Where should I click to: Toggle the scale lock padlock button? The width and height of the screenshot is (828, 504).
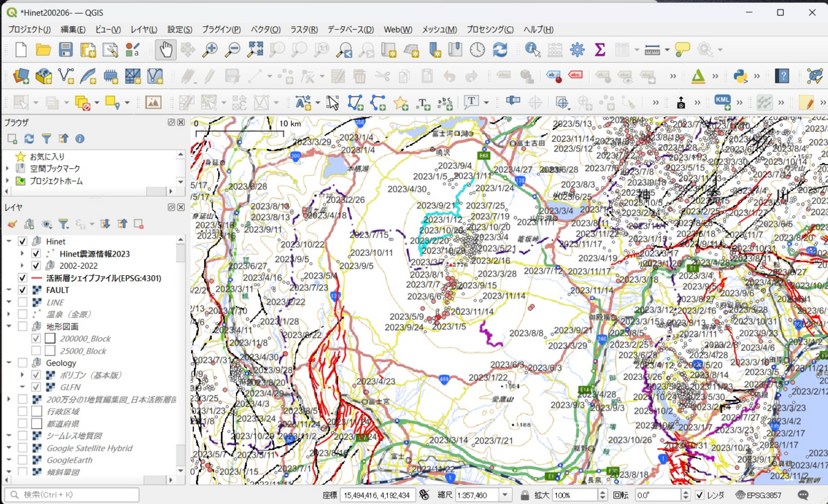tap(525, 495)
